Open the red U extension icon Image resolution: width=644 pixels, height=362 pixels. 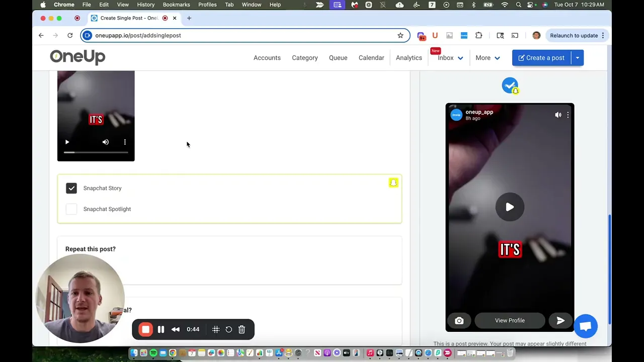coord(435,35)
